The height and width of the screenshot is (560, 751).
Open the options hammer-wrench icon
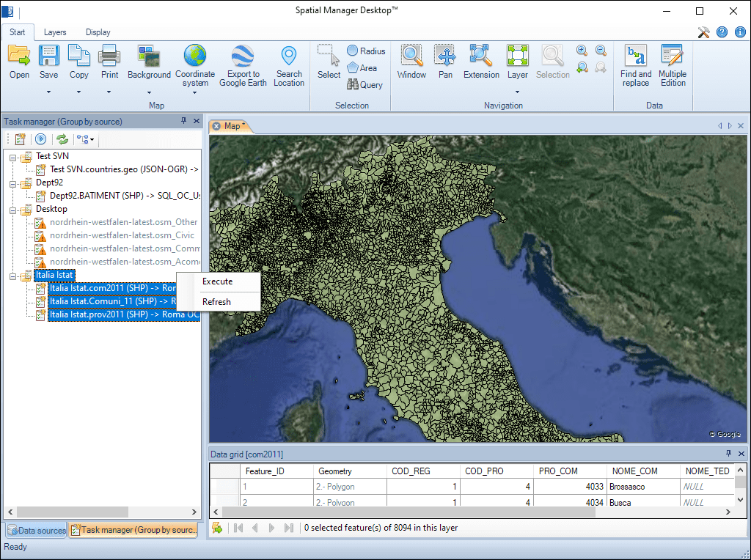coord(703,32)
